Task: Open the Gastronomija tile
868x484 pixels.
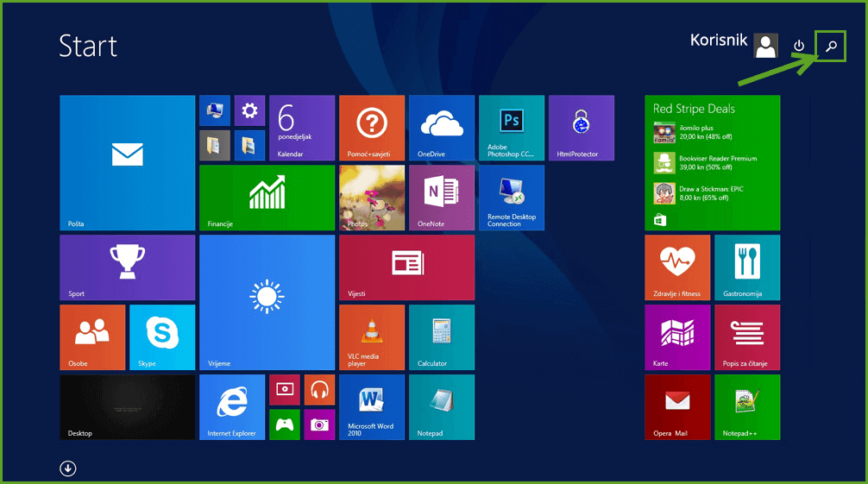Action: coord(747,267)
